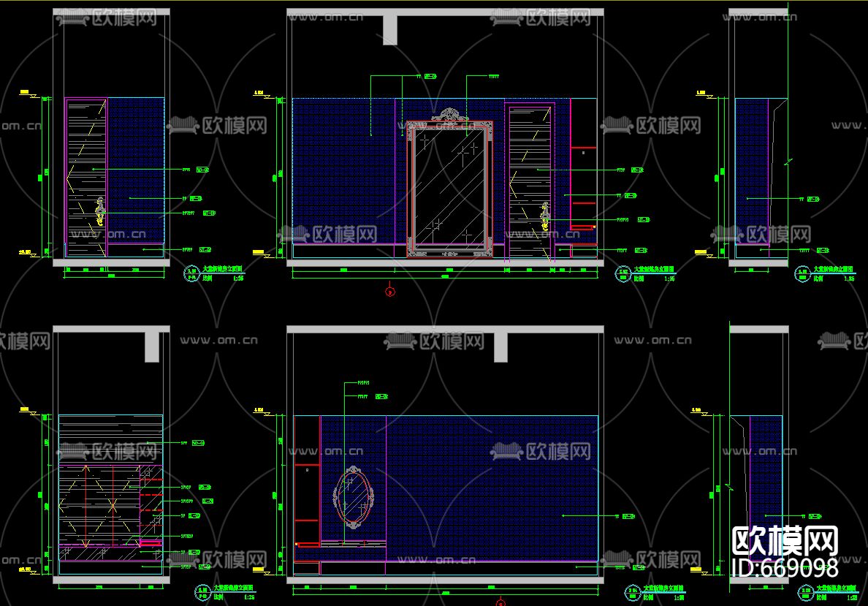Select the green drawing title of the bottom-center elevation
The image size is (868, 606).
[x=663, y=588]
